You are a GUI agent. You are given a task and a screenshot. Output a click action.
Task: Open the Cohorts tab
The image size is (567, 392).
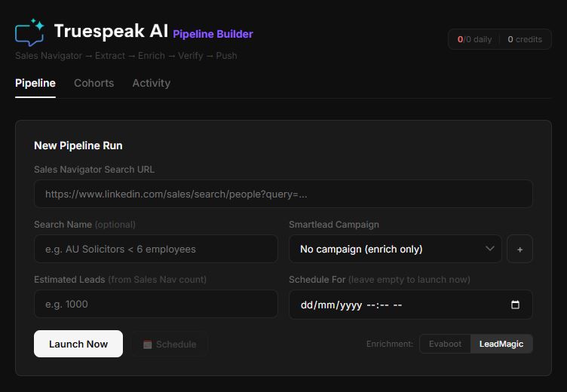(94, 83)
